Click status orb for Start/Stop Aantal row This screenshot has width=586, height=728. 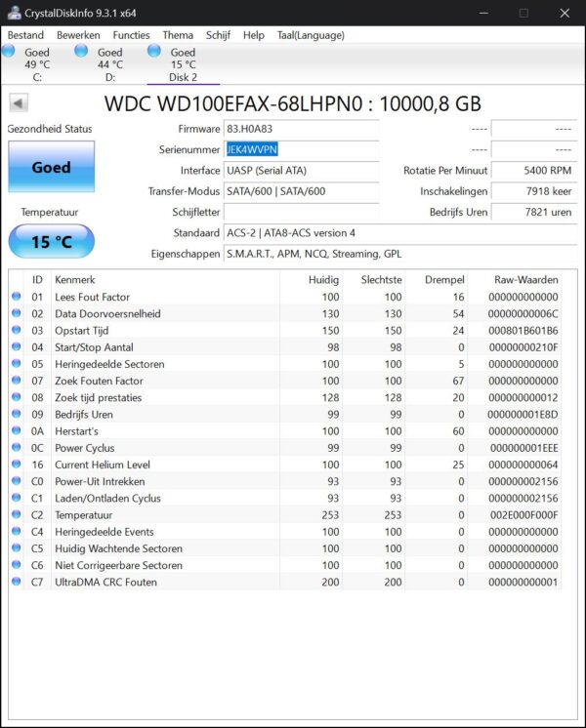[17, 346]
